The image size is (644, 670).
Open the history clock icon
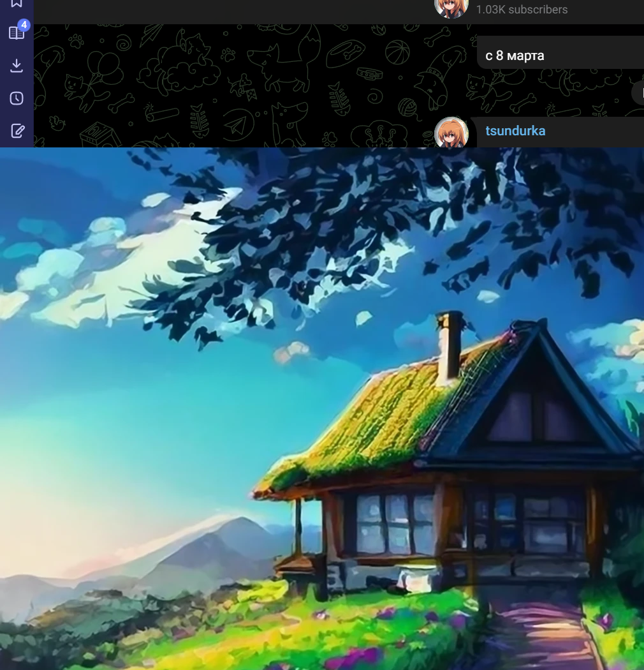(x=17, y=98)
